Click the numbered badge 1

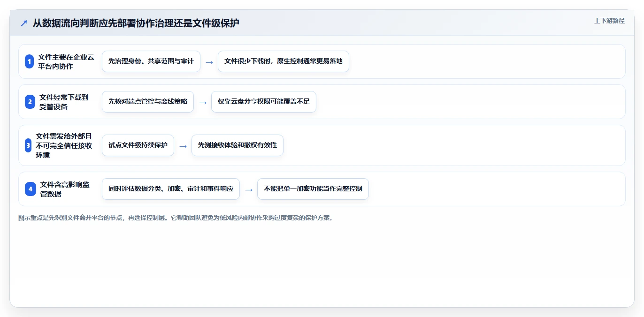coord(29,61)
